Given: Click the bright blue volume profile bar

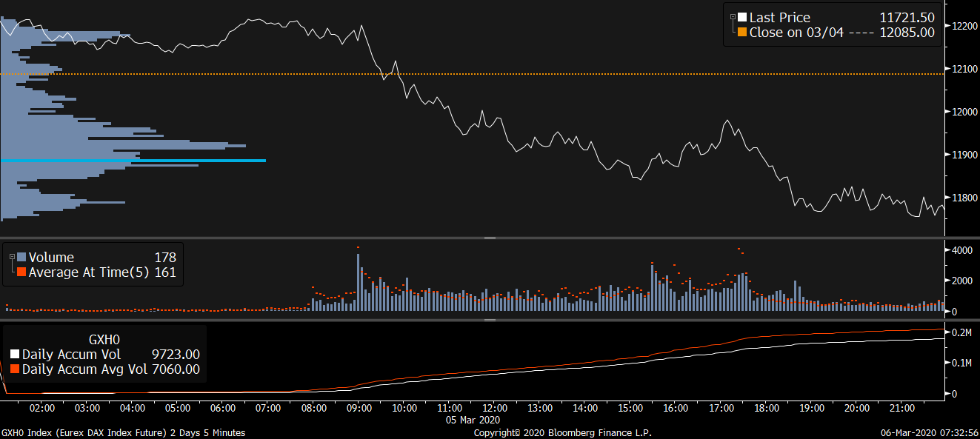Looking at the screenshot, I should pyautogui.click(x=133, y=160).
